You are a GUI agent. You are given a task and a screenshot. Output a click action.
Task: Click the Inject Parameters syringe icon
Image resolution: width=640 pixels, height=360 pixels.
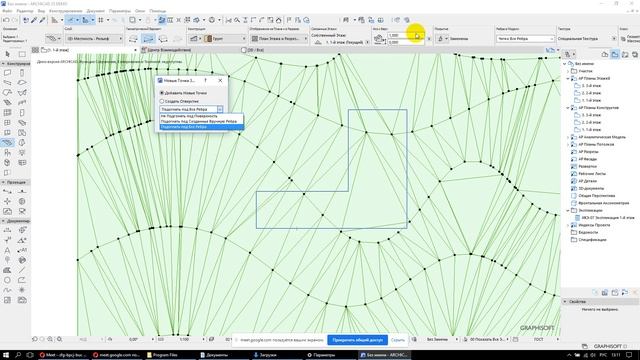point(42,20)
